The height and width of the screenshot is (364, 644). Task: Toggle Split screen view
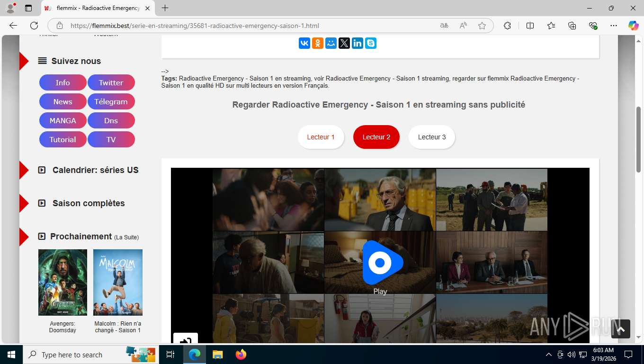click(530, 26)
